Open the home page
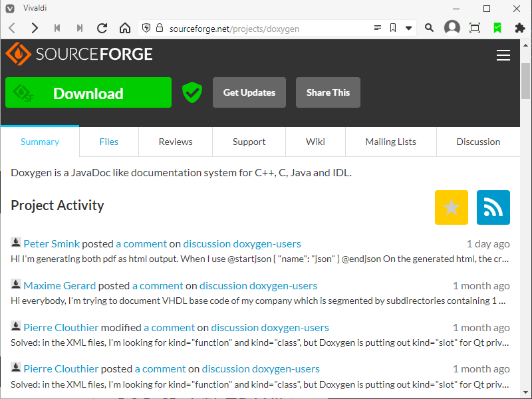Viewport: 532px width, 399px height. (x=125, y=28)
